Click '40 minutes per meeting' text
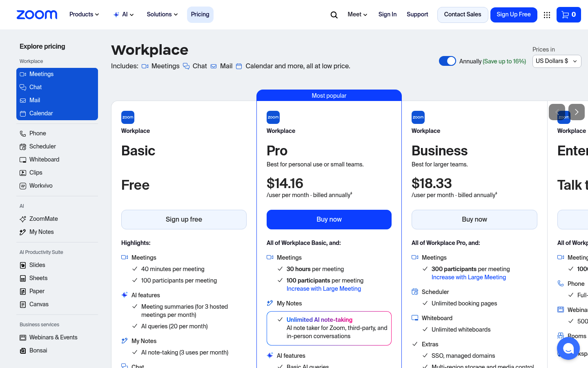588x368 pixels. click(x=173, y=269)
